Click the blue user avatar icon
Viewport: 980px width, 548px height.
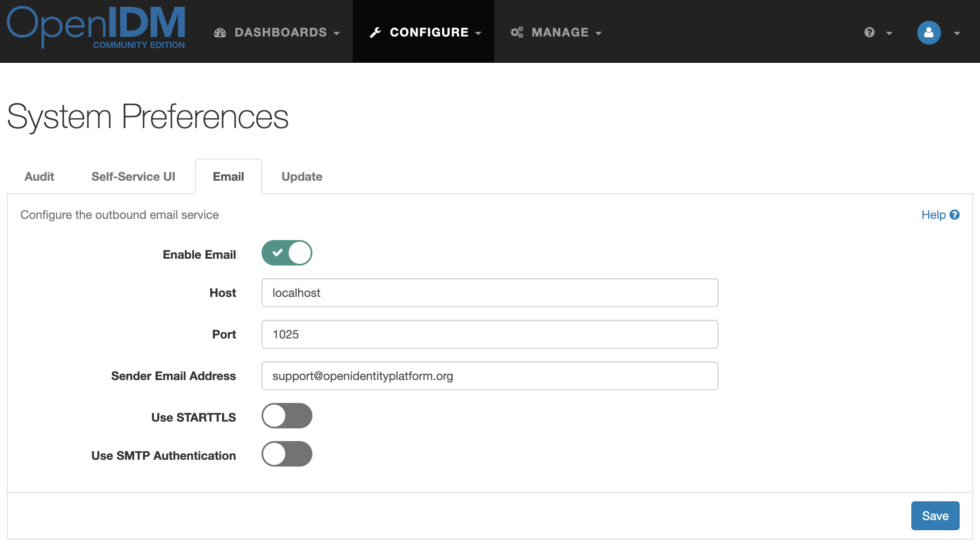coord(929,33)
